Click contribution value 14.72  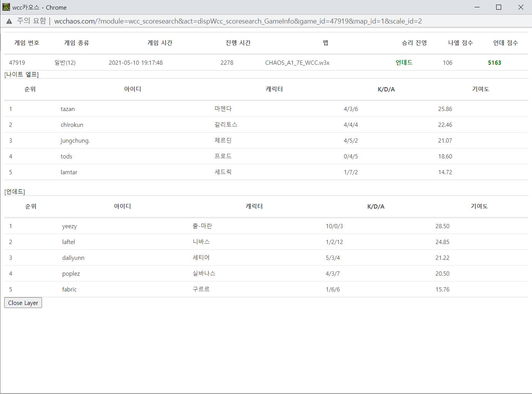pyautogui.click(x=445, y=172)
